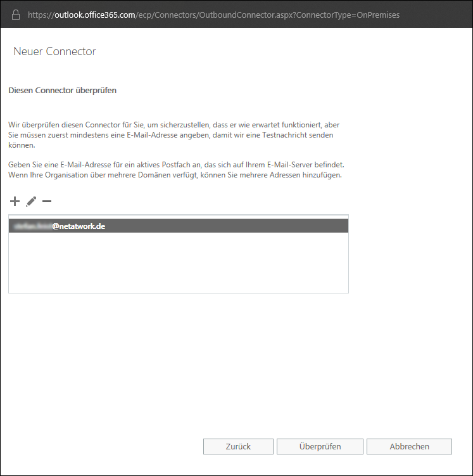The image size is (473, 476).
Task: Click the pencil edit icon
Action: click(x=31, y=202)
